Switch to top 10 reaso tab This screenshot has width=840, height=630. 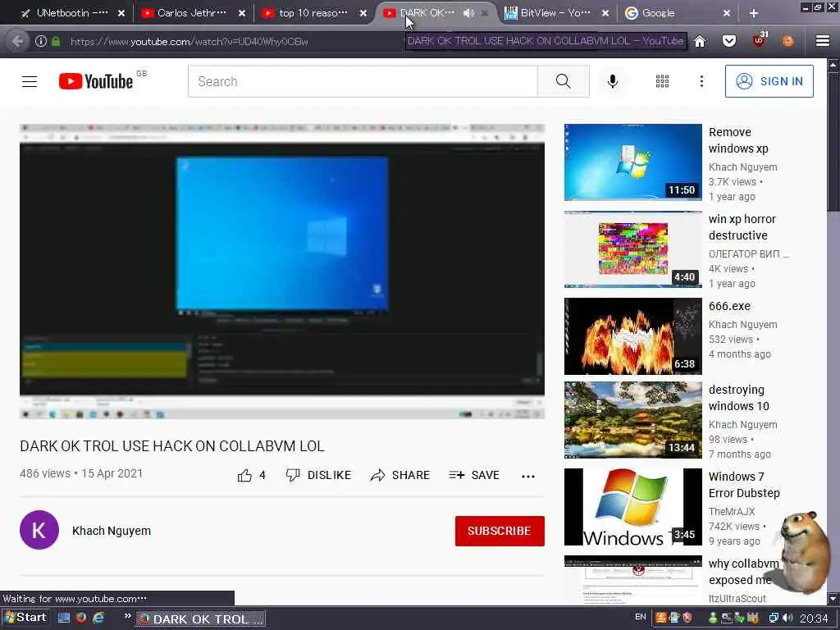313,13
